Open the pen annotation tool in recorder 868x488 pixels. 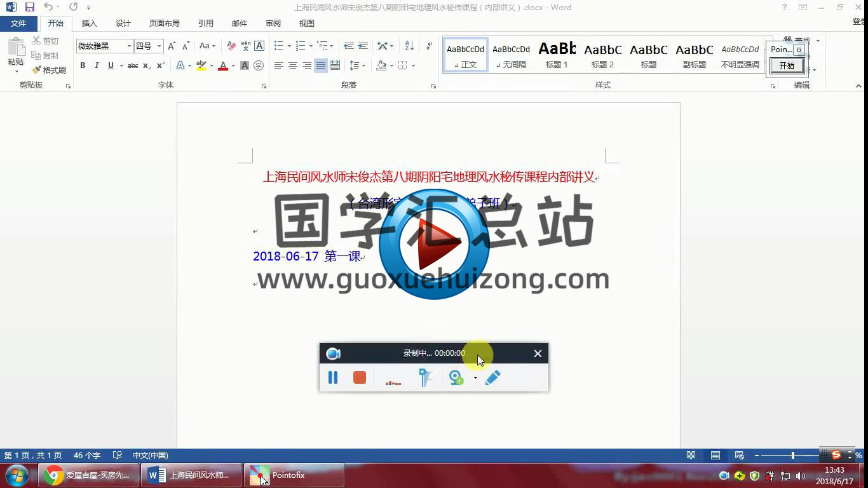click(493, 377)
